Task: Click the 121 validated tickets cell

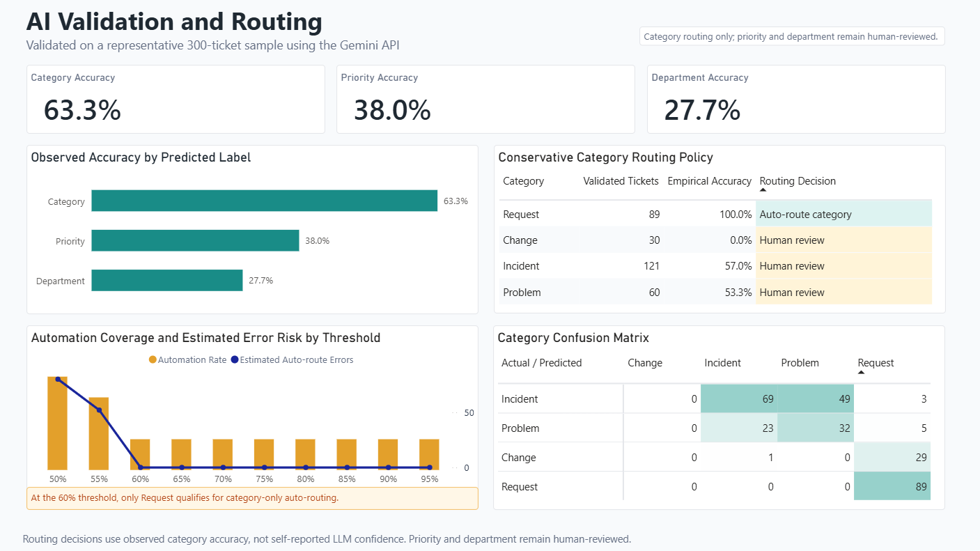Action: tap(621, 266)
